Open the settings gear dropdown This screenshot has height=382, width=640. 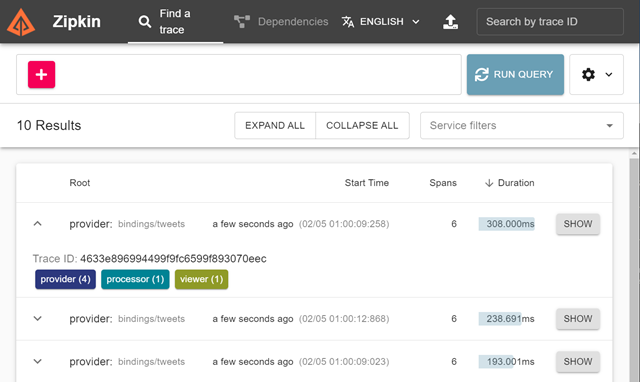click(x=596, y=75)
